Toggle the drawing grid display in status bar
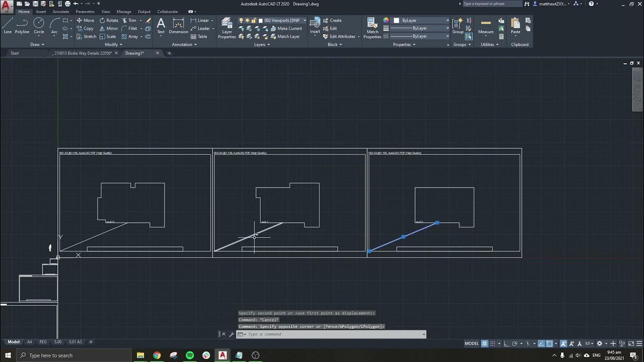 485,344
